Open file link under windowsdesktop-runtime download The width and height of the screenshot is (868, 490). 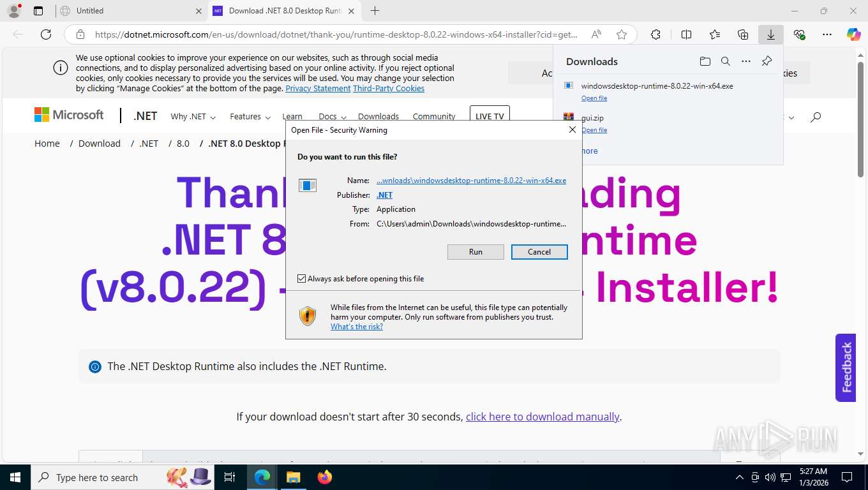(x=594, y=98)
